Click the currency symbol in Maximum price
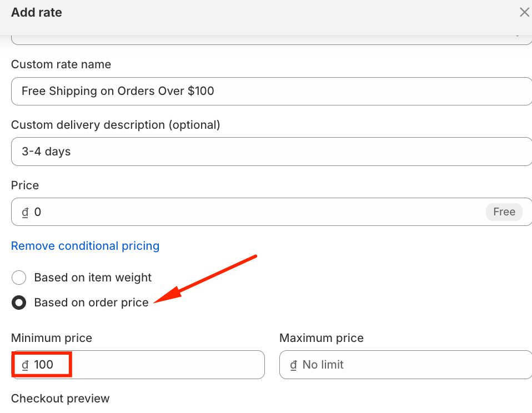This screenshot has height=413, width=532. pyautogui.click(x=293, y=365)
